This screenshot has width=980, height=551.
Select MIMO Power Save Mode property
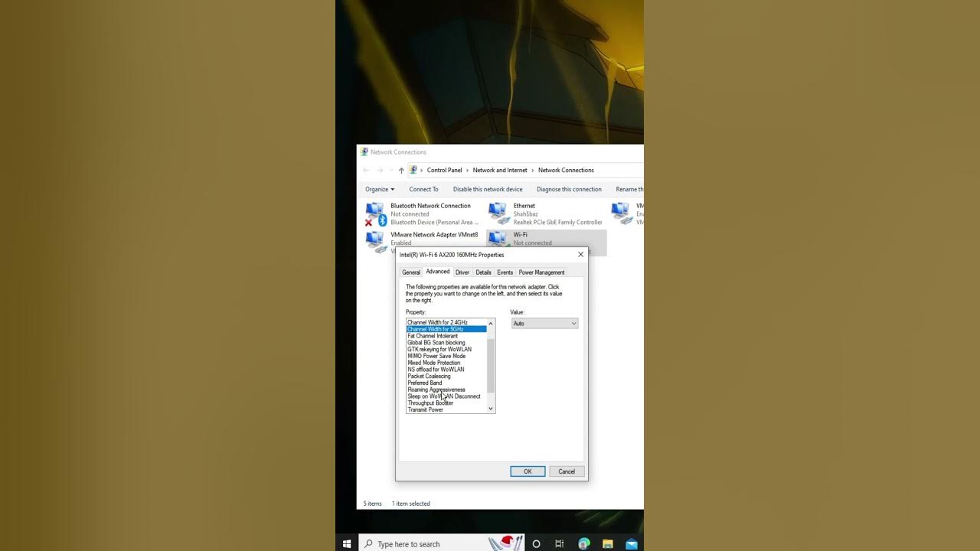click(446, 356)
